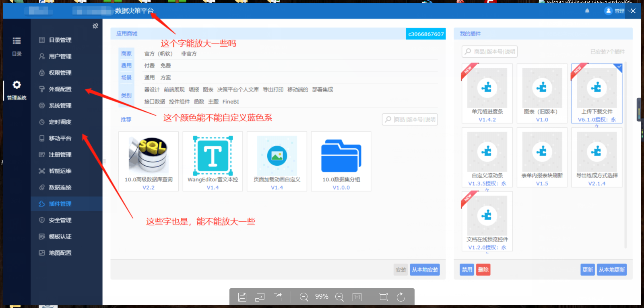Screen dimensions: 644x308
Task: Uncheck the selected 上传下载文件 plugin card
Action: coord(597,94)
